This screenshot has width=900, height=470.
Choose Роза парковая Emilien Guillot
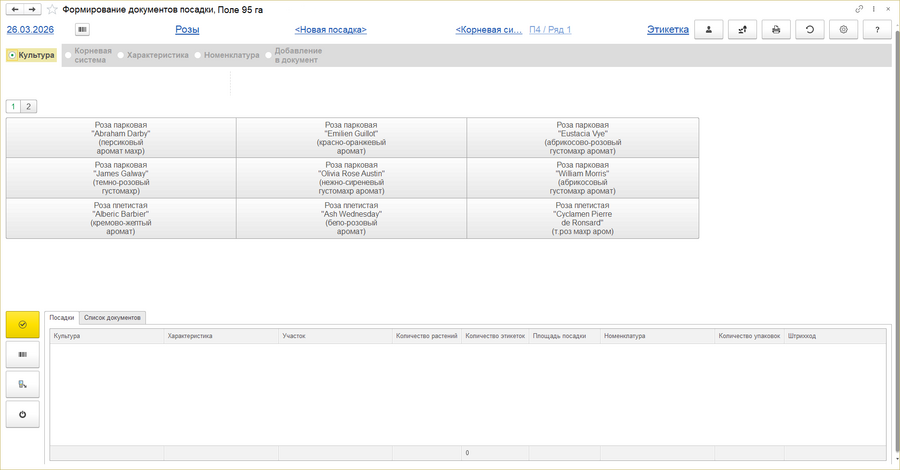point(351,138)
